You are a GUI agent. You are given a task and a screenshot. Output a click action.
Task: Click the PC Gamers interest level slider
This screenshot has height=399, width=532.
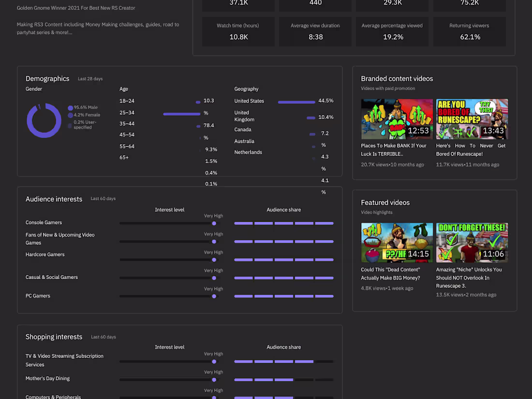pos(170,296)
